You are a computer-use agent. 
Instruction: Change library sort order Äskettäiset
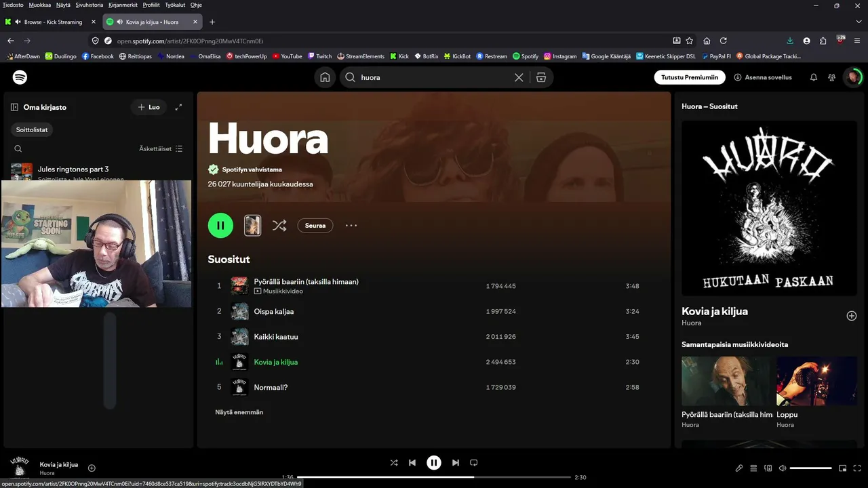coord(161,148)
